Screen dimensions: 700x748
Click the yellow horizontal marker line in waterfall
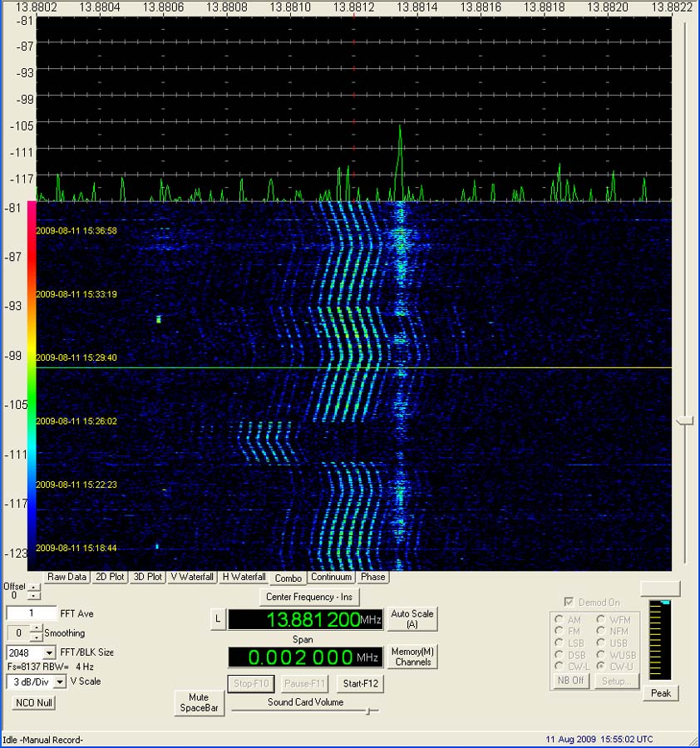click(x=354, y=368)
